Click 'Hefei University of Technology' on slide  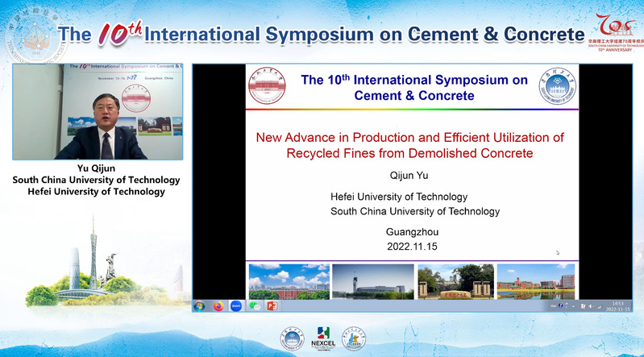tap(399, 197)
